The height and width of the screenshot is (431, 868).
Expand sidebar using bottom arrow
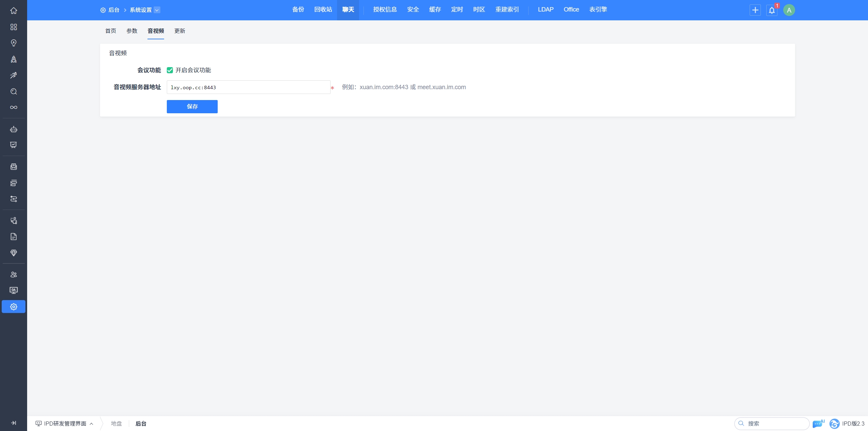14,423
